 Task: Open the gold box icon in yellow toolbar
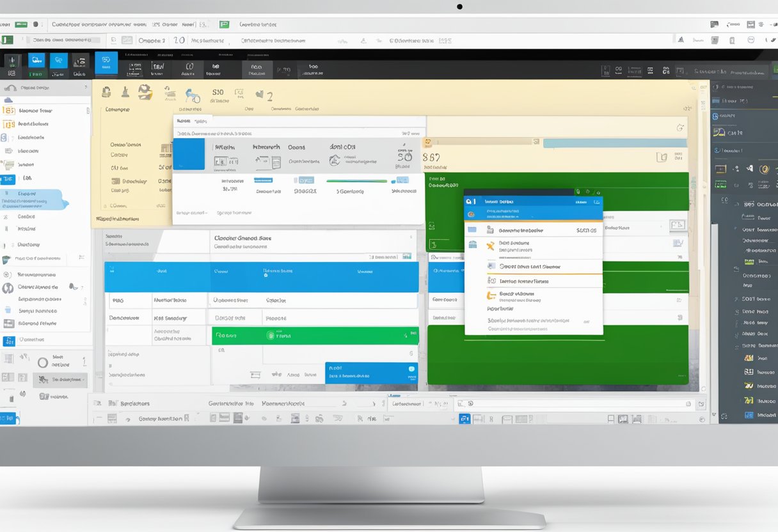point(146,92)
